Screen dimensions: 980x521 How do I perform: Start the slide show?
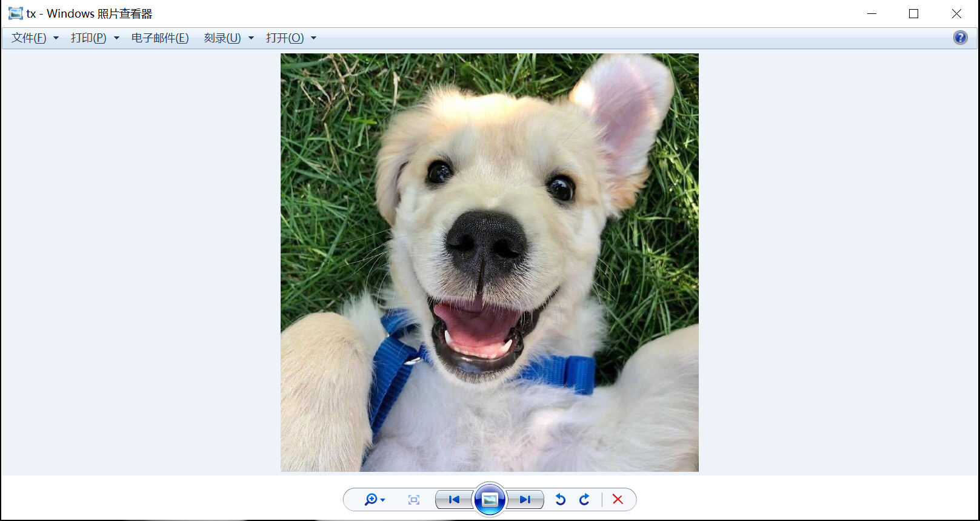click(x=490, y=500)
